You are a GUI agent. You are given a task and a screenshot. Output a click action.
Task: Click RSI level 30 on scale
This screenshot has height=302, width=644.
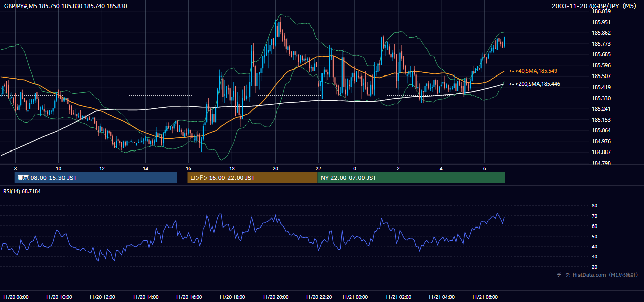click(x=595, y=257)
